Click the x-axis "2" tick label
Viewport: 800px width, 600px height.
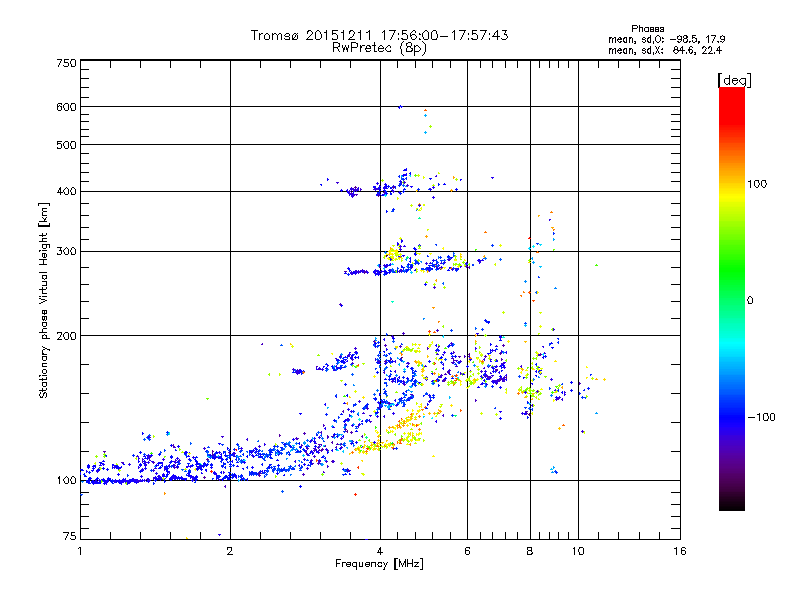pos(230,551)
